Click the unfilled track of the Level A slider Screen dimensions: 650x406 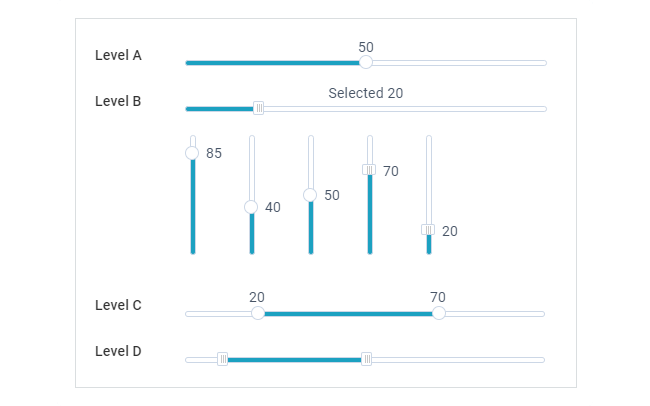[x=460, y=63]
